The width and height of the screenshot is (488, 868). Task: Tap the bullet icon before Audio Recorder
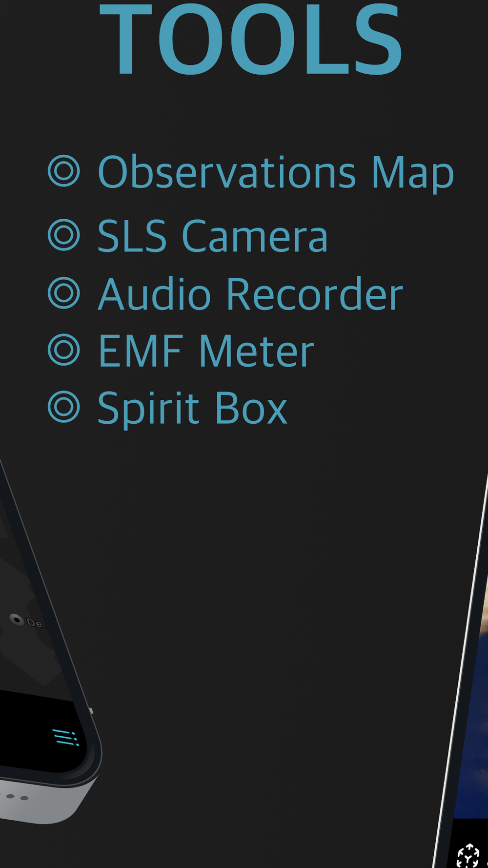click(64, 293)
